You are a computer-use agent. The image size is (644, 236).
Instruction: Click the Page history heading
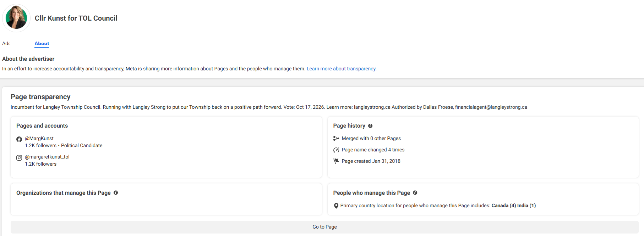click(x=349, y=126)
